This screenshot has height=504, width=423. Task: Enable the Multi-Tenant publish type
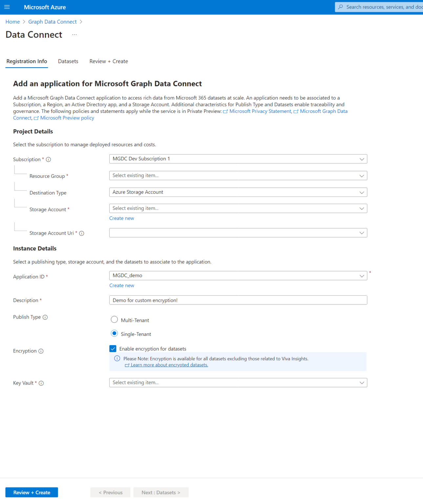click(114, 319)
